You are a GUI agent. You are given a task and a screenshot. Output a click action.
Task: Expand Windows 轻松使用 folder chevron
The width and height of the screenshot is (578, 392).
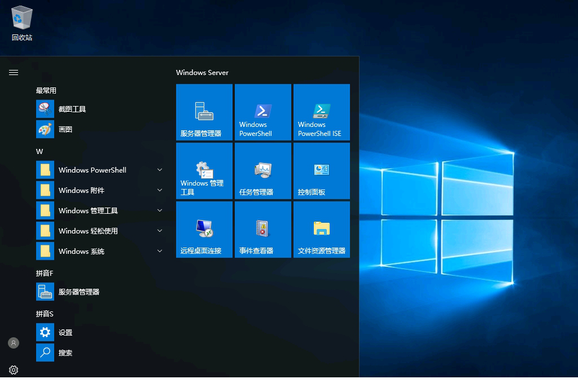[160, 231]
